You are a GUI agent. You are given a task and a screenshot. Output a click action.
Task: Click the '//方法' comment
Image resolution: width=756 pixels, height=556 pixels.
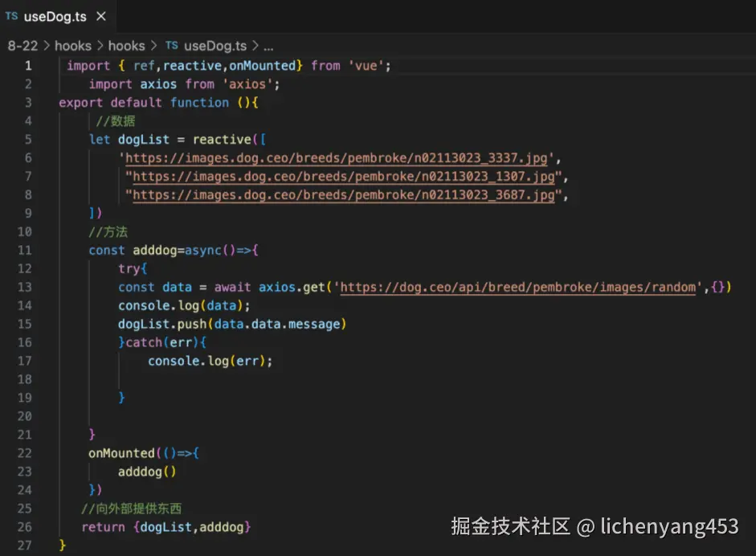point(108,232)
